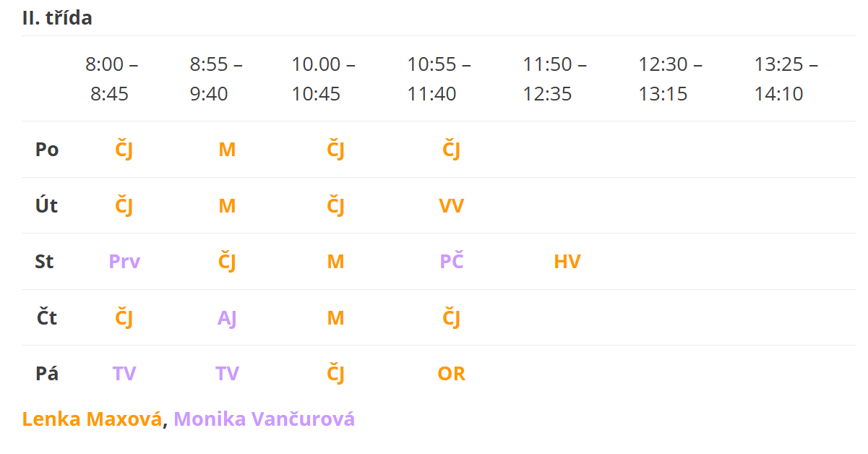Click the 10:55 – 11:40 time header

pos(439,79)
